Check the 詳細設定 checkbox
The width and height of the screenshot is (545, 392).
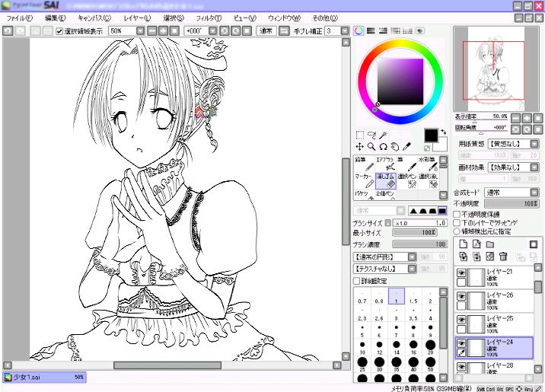[357, 281]
